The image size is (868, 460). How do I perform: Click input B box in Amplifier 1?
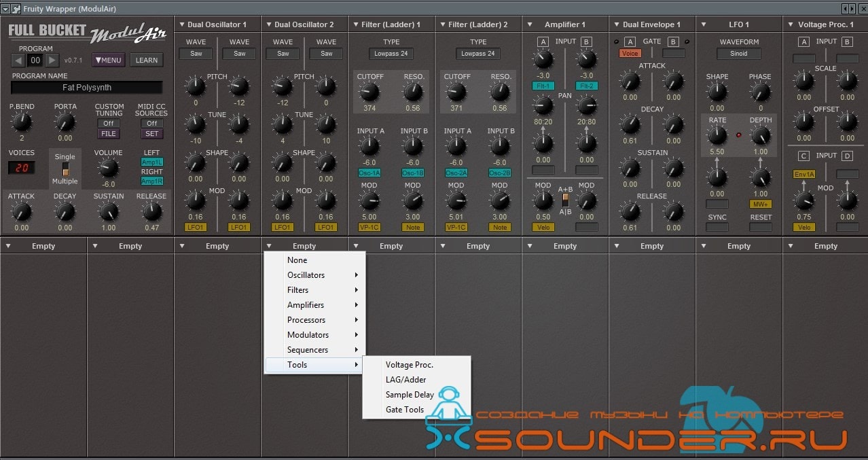[586, 42]
